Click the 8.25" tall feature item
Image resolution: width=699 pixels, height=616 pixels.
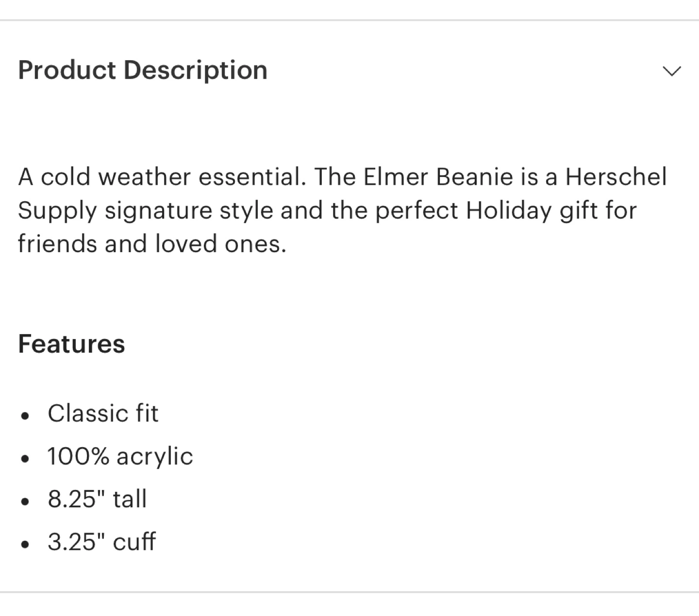(x=97, y=499)
